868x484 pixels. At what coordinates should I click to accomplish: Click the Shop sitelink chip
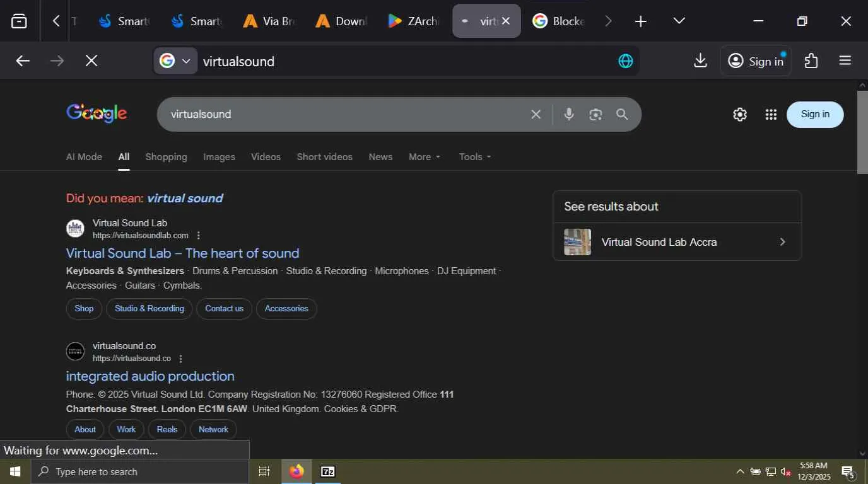coord(84,309)
